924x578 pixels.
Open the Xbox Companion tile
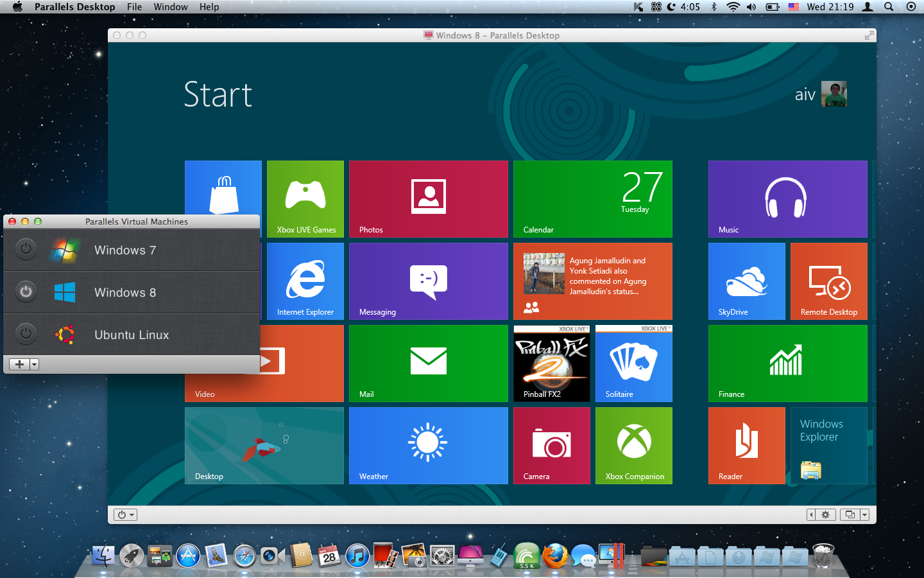click(634, 446)
